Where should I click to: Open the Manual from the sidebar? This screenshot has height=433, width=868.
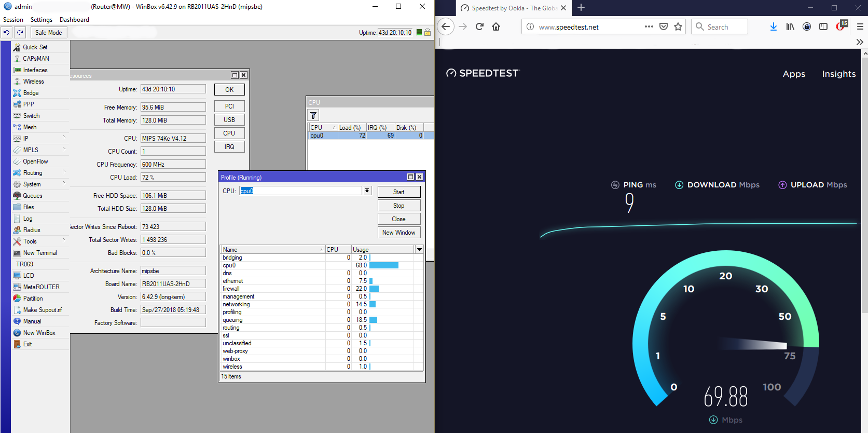click(32, 321)
